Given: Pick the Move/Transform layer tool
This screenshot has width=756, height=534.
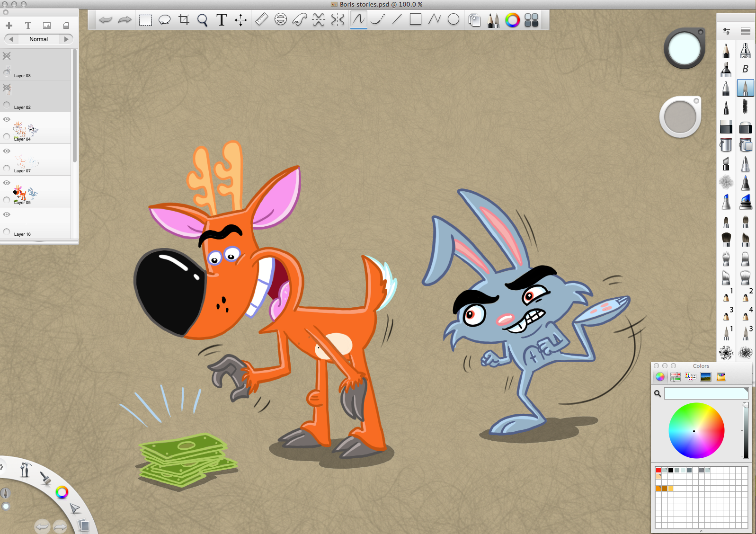Looking at the screenshot, I should click(240, 20).
